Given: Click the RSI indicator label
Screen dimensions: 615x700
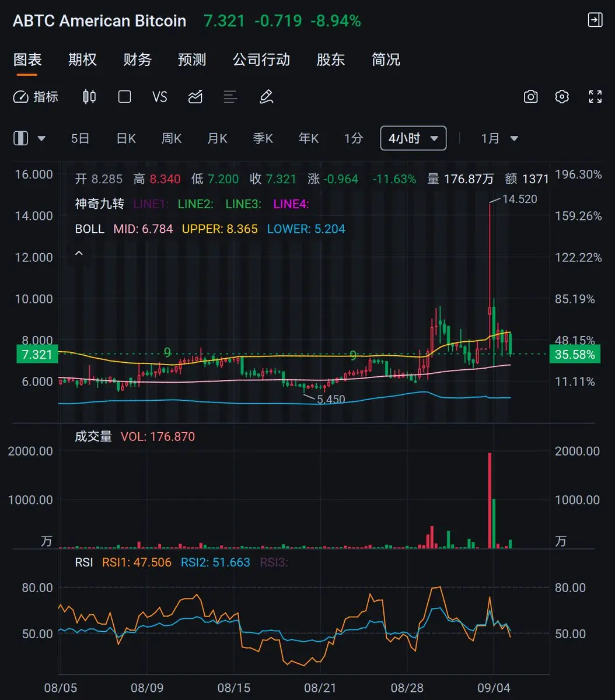Looking at the screenshot, I should coord(84,562).
